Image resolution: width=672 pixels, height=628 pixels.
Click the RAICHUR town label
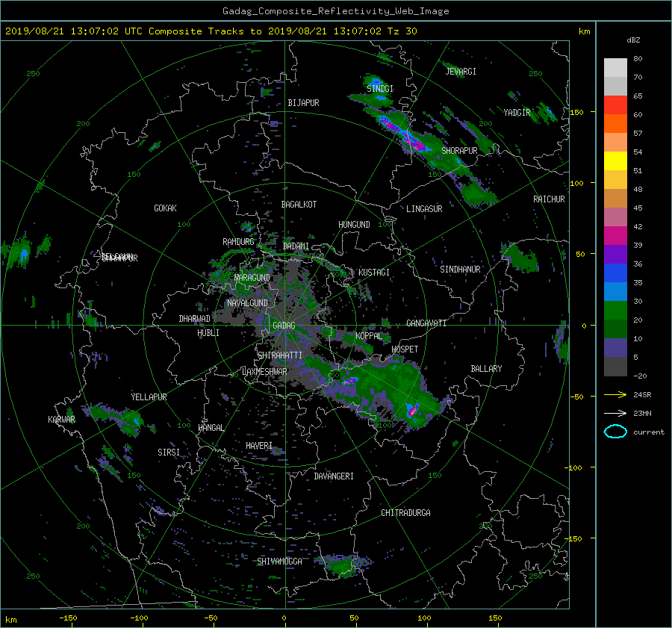(549, 199)
